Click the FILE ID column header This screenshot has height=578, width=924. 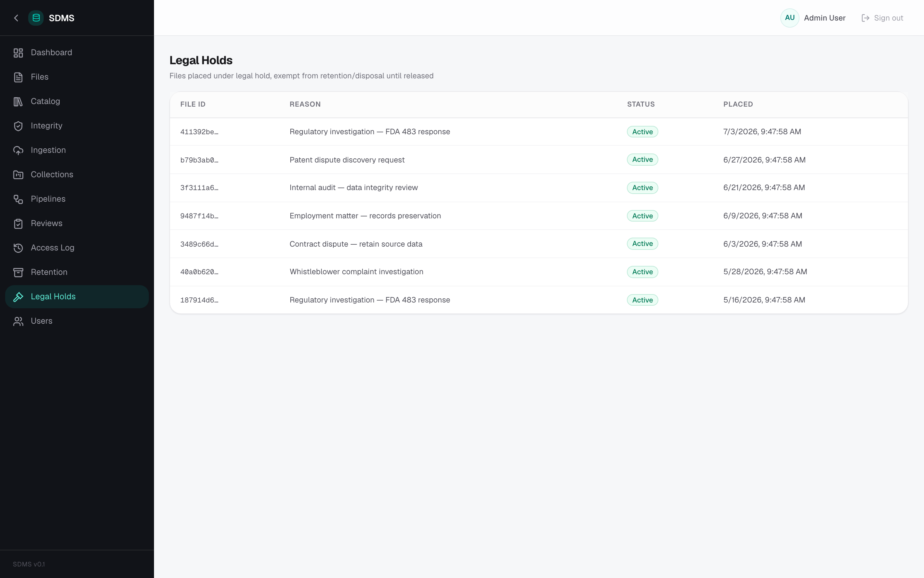[193, 104]
